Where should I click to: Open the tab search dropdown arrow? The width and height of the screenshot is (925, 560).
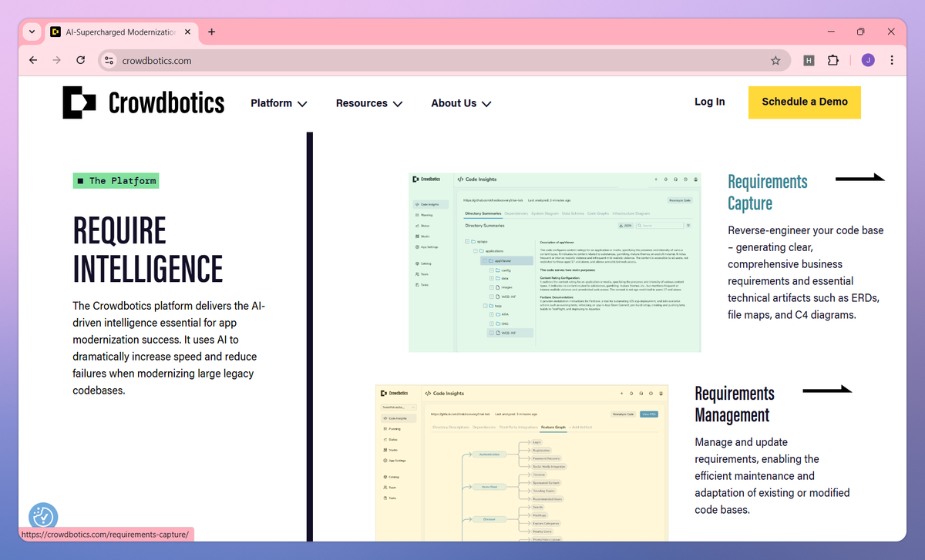(x=32, y=32)
